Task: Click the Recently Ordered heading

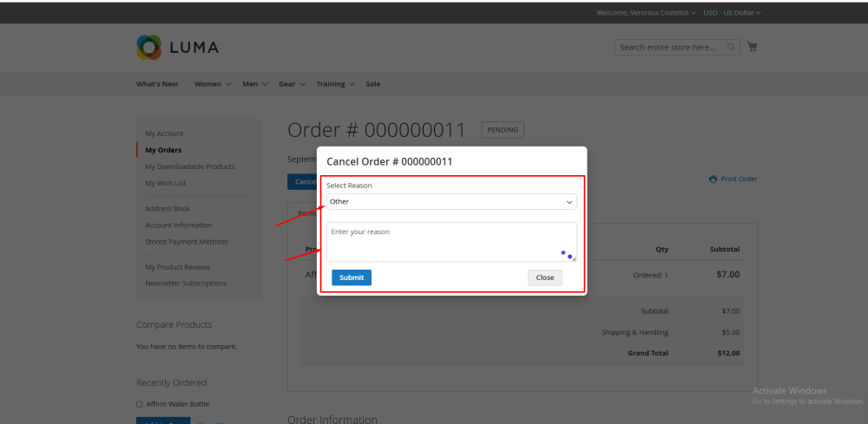Action: (x=172, y=382)
